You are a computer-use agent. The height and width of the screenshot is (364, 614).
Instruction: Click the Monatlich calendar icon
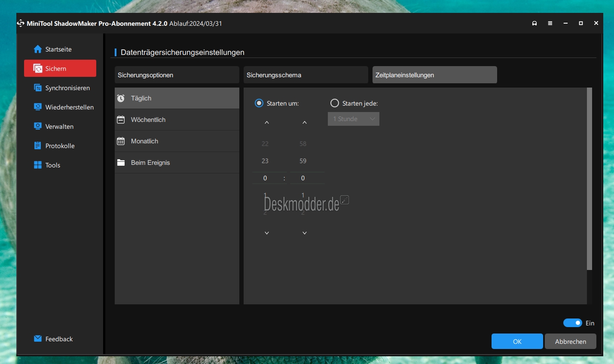tap(121, 141)
